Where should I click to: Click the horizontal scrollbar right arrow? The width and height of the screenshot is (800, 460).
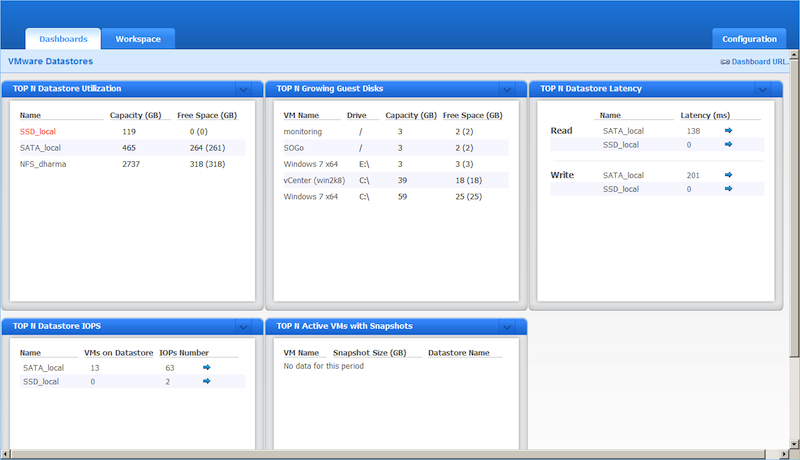785,454
